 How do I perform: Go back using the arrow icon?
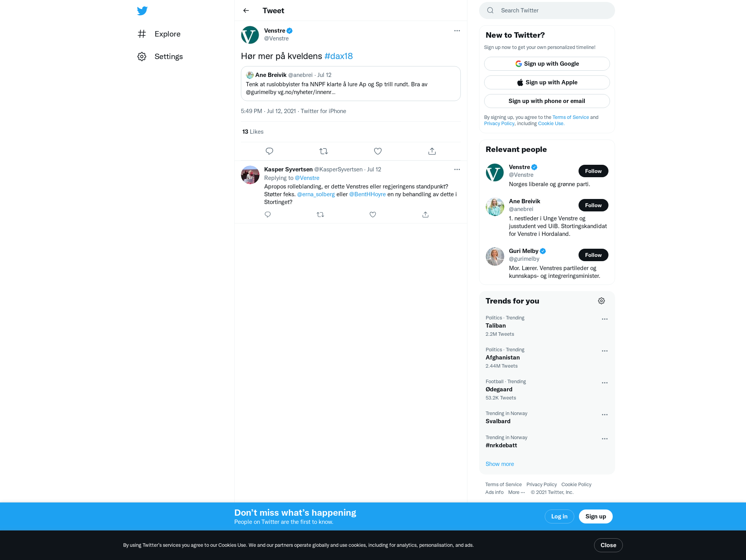(246, 10)
